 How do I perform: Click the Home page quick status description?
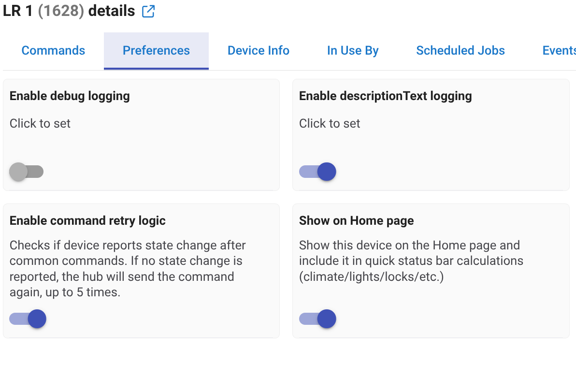coord(411,261)
